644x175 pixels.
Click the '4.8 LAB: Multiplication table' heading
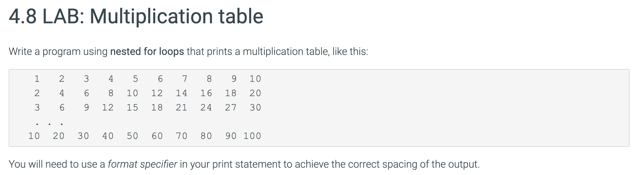pyautogui.click(x=136, y=17)
